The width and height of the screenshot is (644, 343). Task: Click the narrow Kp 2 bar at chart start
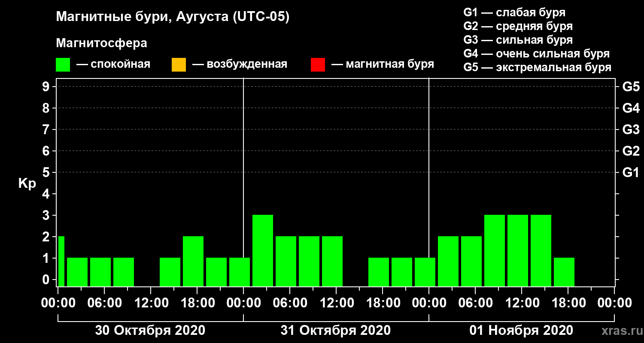(61, 261)
